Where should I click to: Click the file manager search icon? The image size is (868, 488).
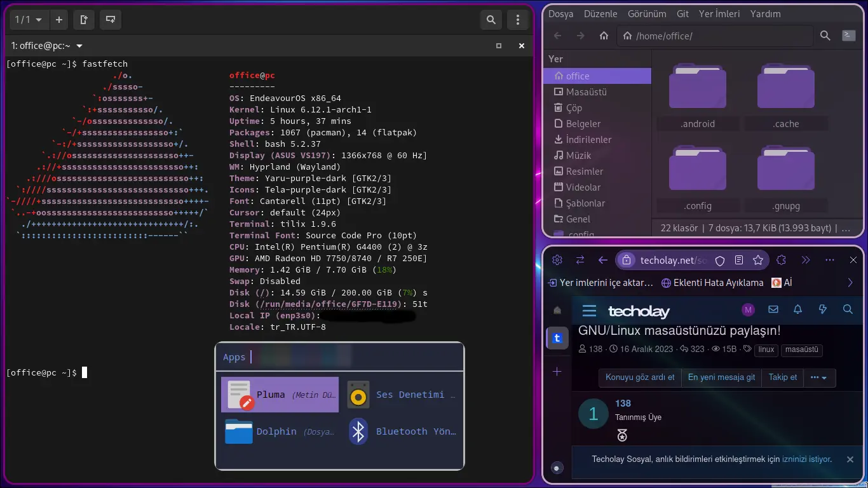click(x=825, y=36)
